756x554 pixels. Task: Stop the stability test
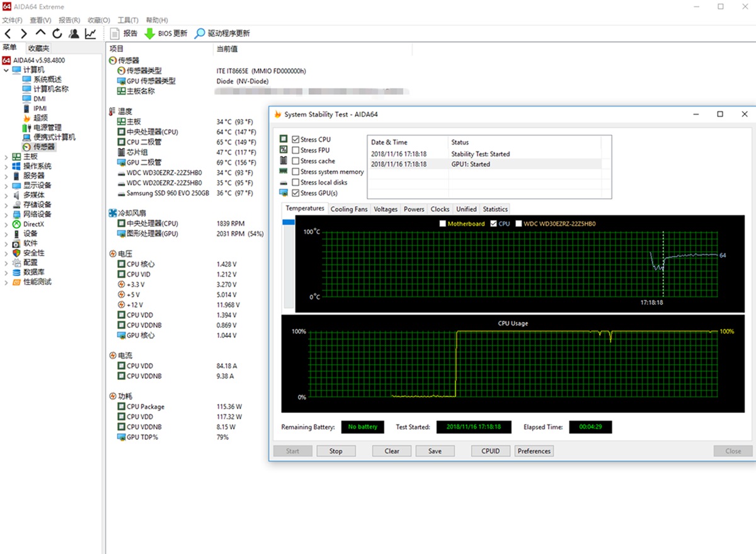(336, 451)
